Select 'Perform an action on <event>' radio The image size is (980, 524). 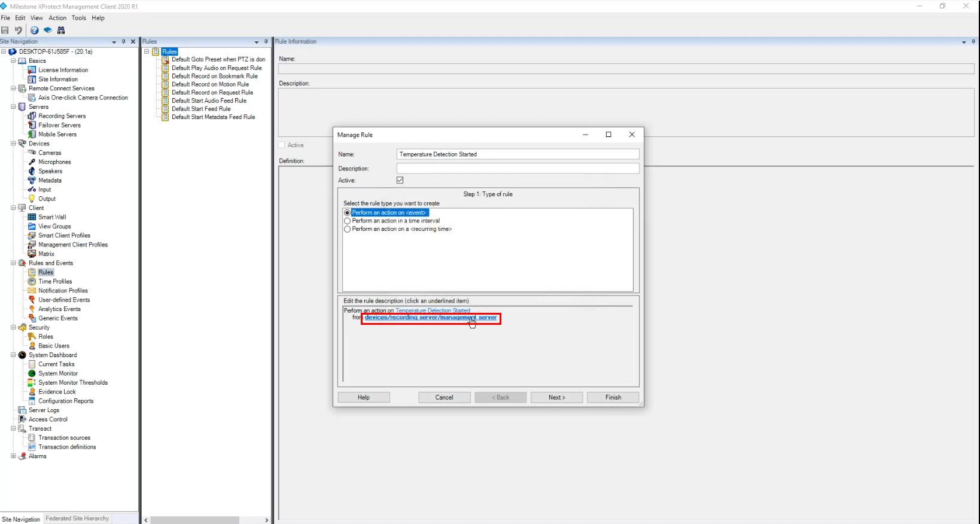(348, 213)
